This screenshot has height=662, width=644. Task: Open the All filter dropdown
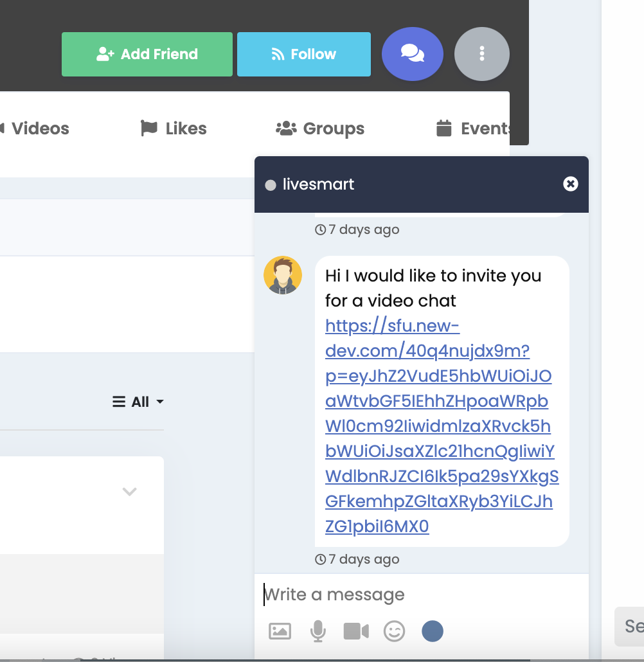coord(138,402)
